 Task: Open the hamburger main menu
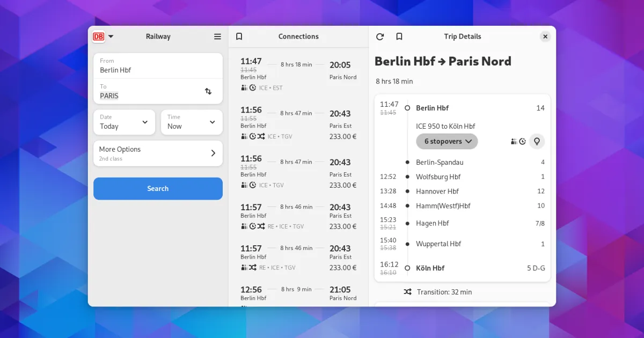217,36
